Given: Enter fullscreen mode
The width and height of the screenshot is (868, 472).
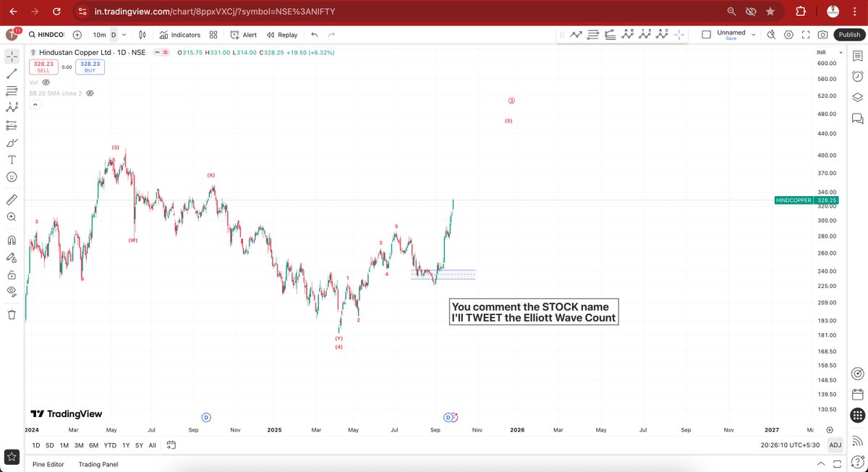Looking at the screenshot, I should (x=806, y=34).
